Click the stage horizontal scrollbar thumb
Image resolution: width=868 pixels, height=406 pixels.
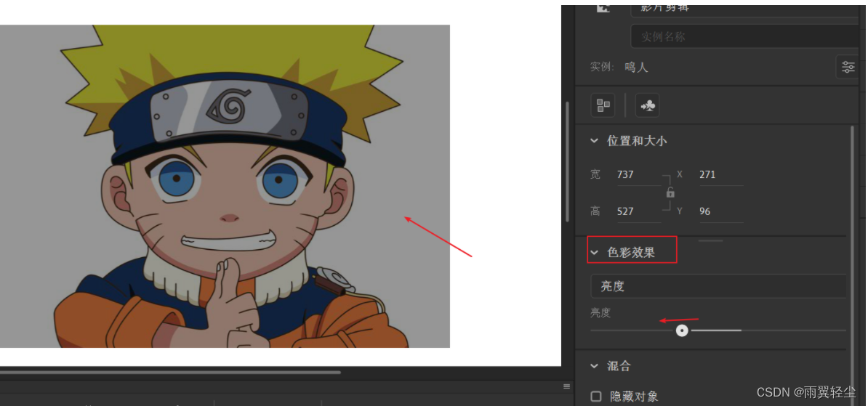tap(170, 373)
